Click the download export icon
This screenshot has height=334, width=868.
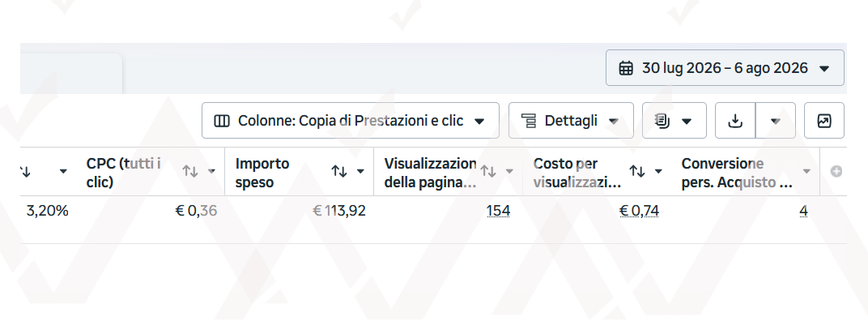(x=735, y=120)
